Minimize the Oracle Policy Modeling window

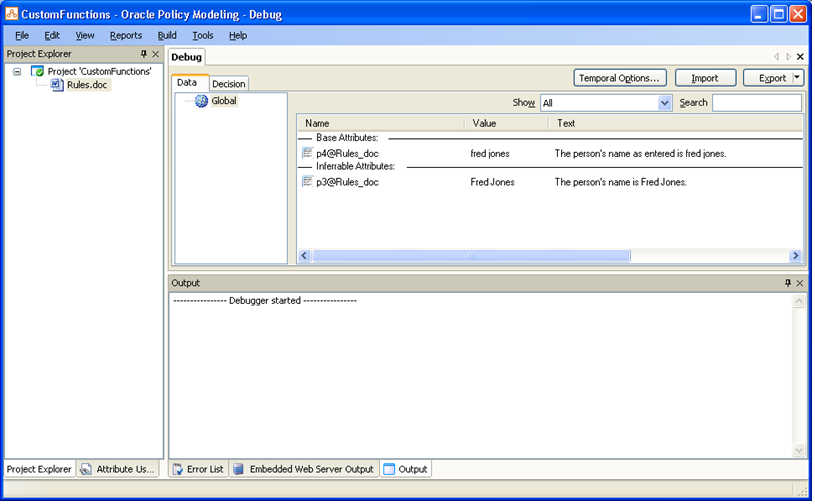tap(759, 14)
